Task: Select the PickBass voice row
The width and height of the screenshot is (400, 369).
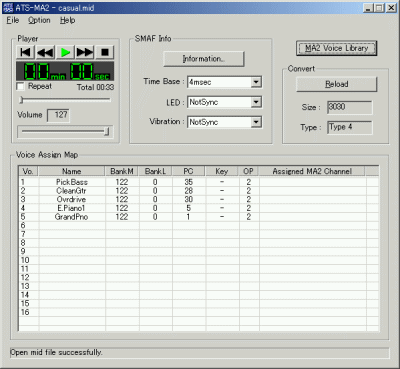Action: (x=199, y=182)
